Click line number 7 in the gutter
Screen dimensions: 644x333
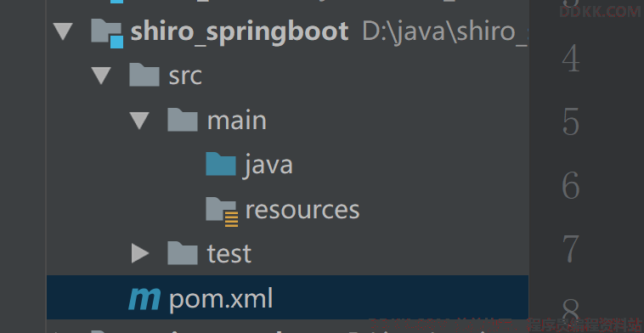pos(570,249)
